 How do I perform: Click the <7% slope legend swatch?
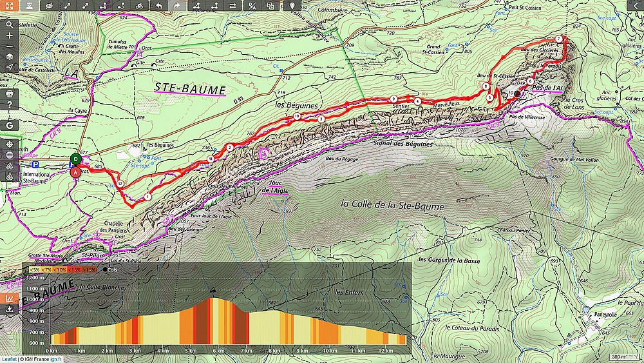click(x=47, y=270)
